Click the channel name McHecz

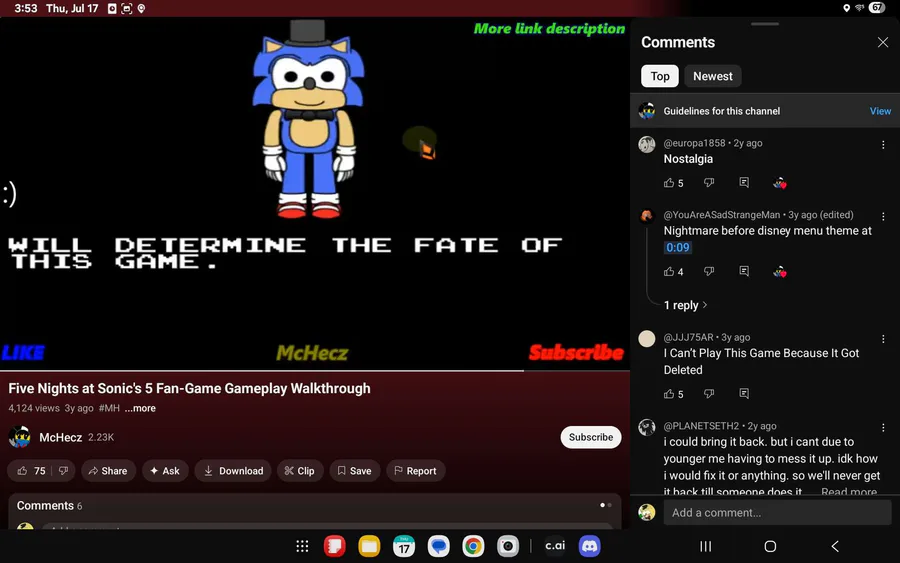pyautogui.click(x=60, y=437)
